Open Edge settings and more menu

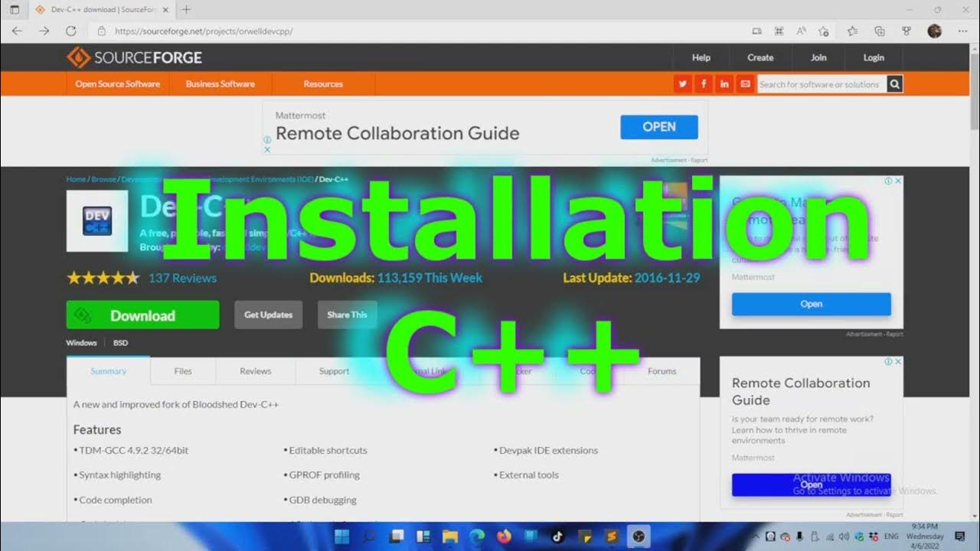962,31
